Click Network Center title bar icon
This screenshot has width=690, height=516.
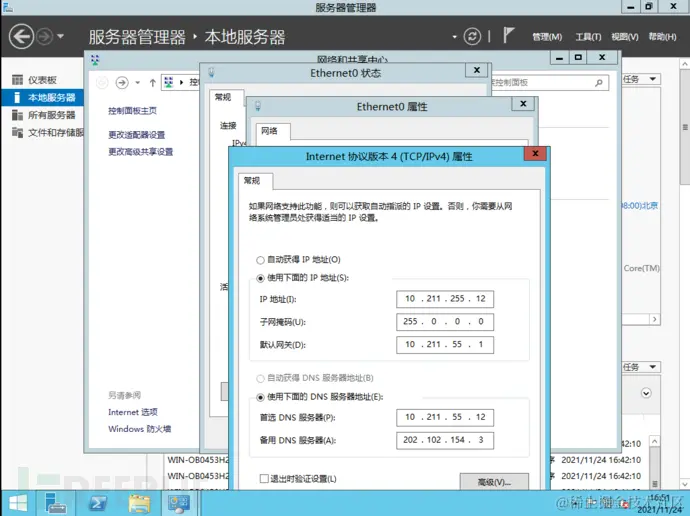pos(95,59)
